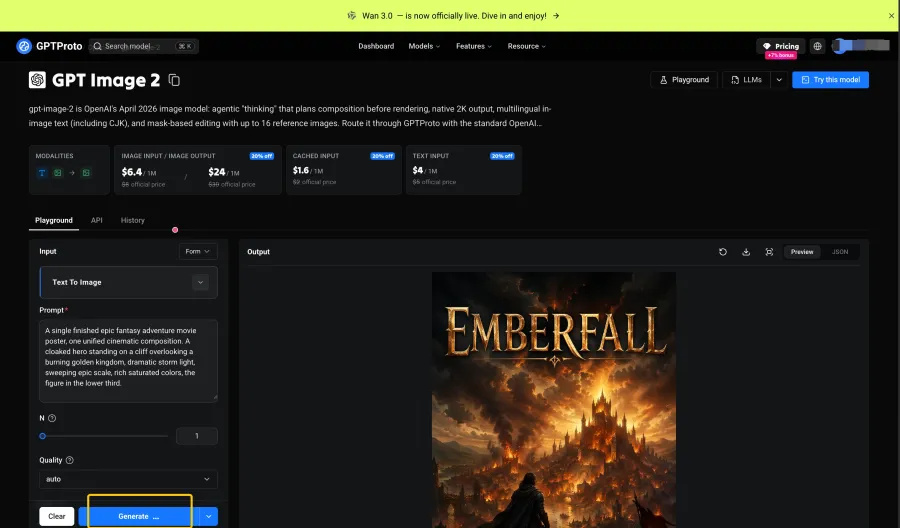Viewport: 900px width, 528px height.
Task: Open the Quality auto dropdown
Action: click(x=129, y=479)
